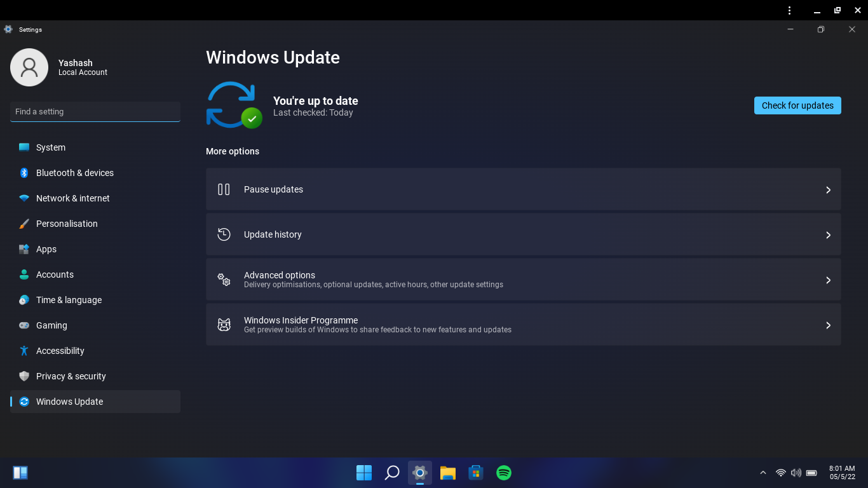Select the Bluetooth & devices icon
Screen dimensions: 868x488
pyautogui.click(x=24, y=173)
